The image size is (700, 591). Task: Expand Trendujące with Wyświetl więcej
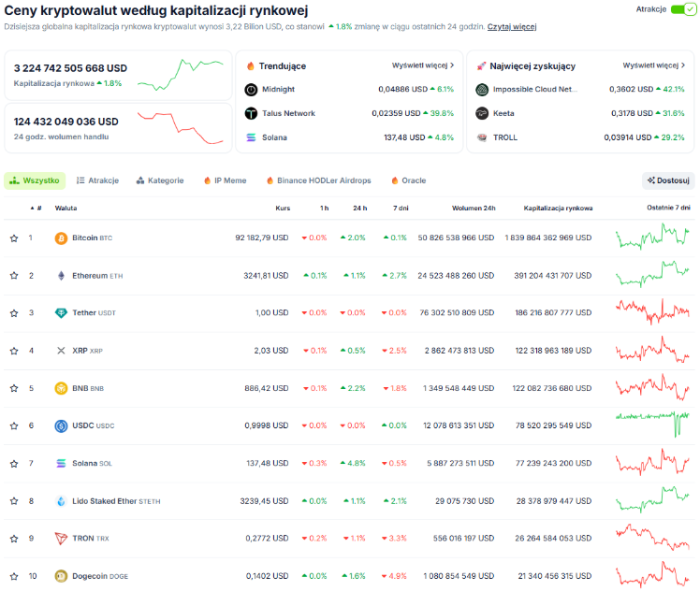tap(423, 65)
